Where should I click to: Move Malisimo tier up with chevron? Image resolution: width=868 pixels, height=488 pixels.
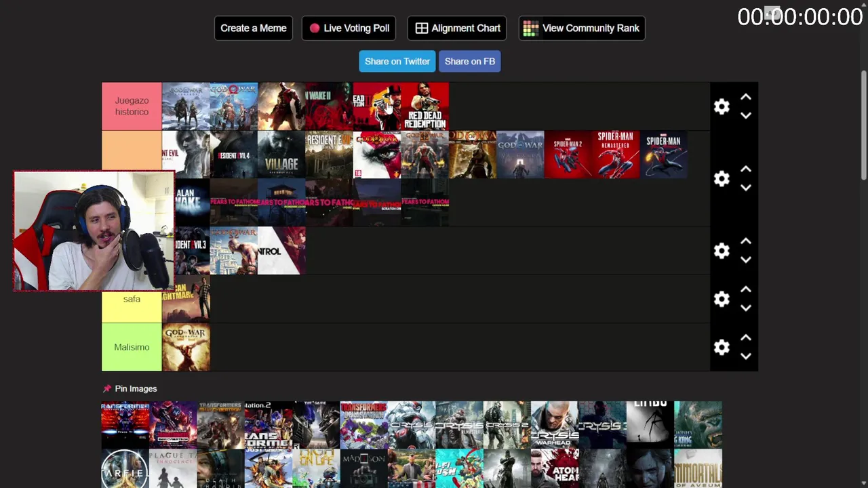coord(746,338)
